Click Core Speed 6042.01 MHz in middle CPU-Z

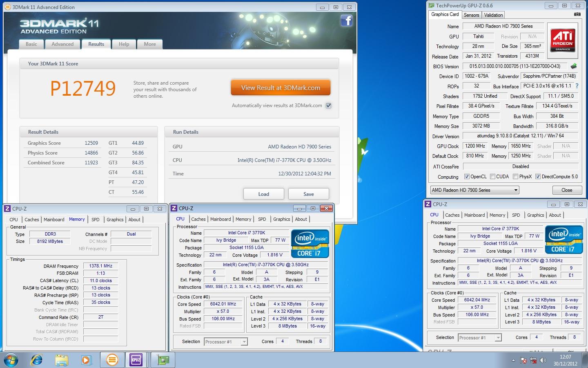[x=223, y=304]
